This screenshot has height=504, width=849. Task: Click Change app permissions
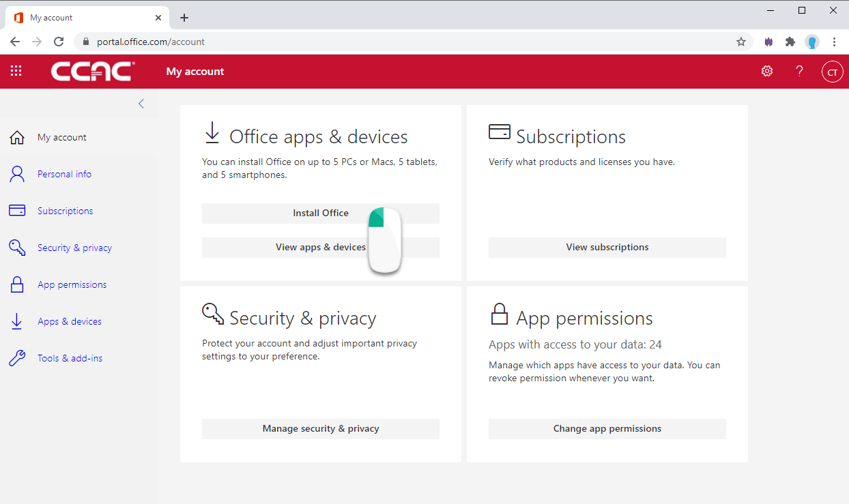607,428
